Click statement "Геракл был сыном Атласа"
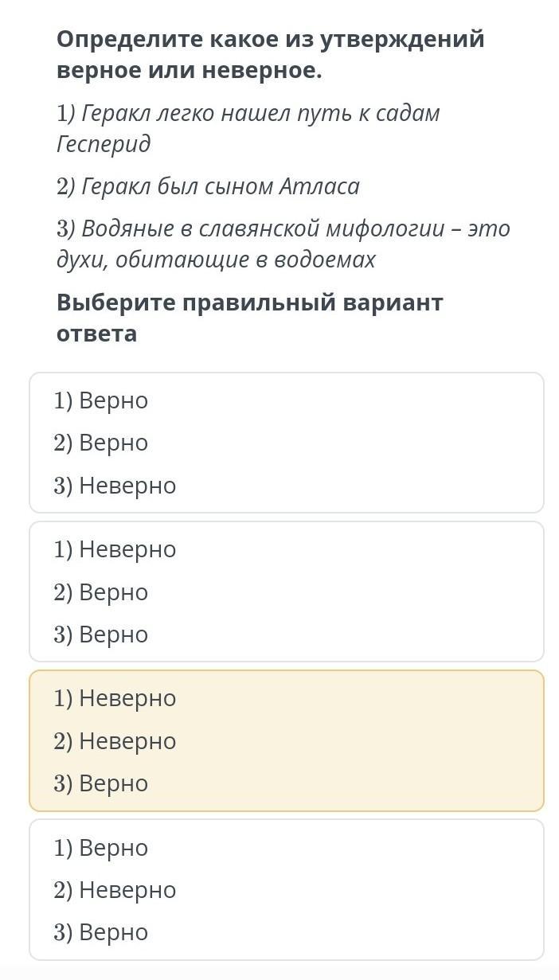 pos(208,186)
